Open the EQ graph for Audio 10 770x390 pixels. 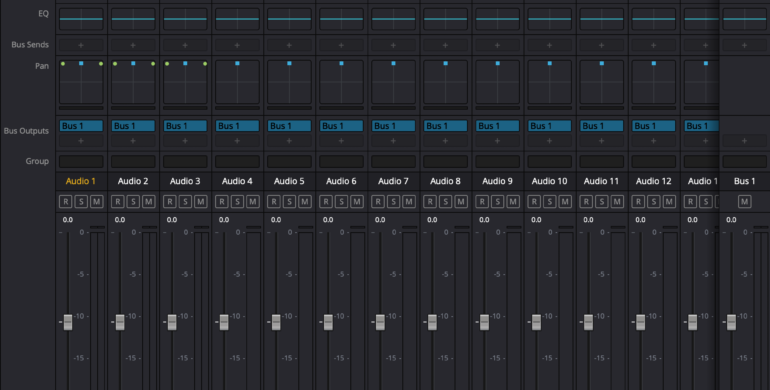[x=550, y=19]
